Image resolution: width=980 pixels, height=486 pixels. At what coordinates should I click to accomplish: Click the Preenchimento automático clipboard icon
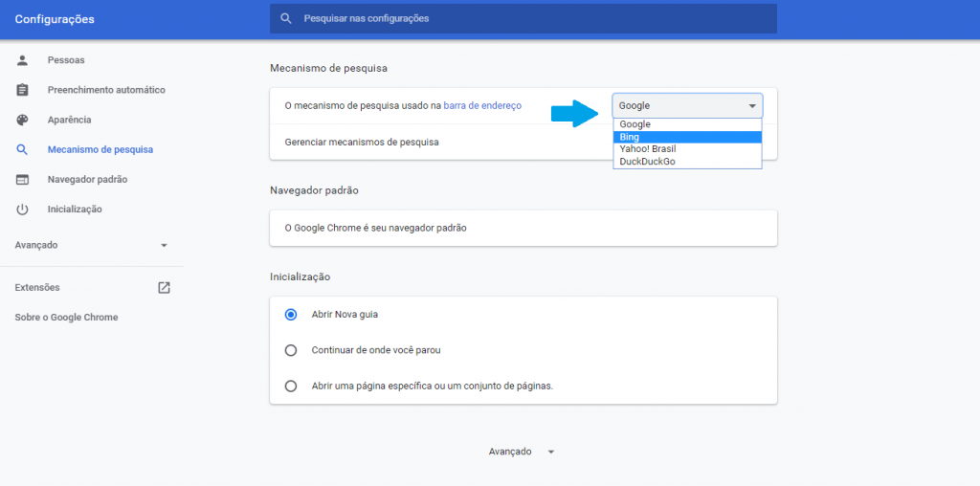(23, 90)
